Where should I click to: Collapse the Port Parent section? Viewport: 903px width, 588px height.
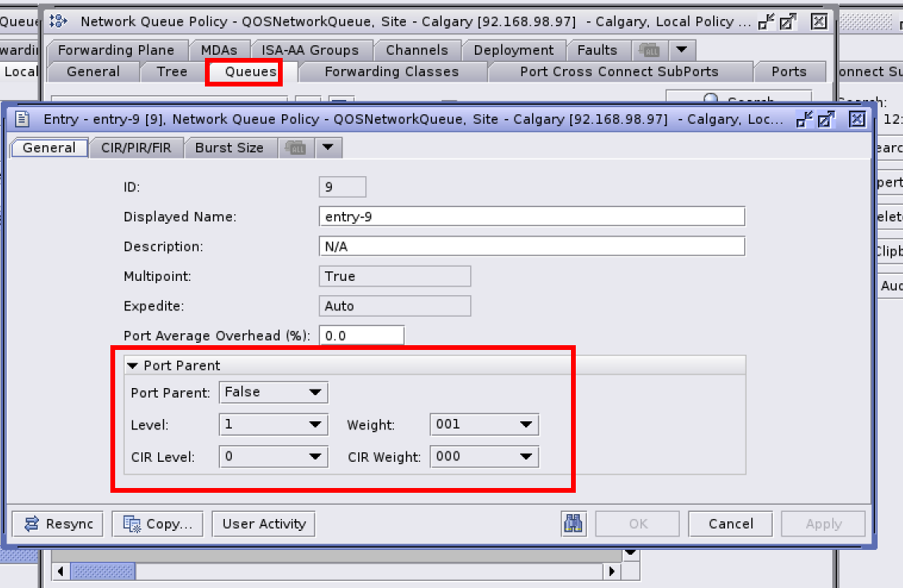pos(133,366)
